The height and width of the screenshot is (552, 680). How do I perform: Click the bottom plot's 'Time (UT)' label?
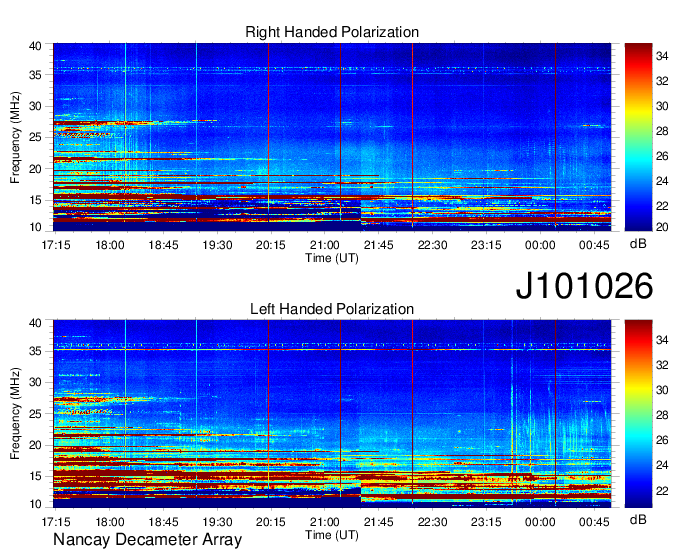click(x=332, y=535)
